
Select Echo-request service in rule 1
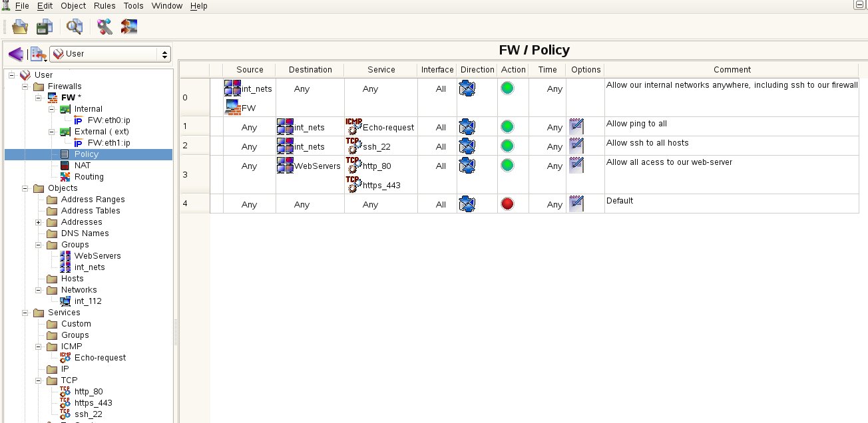point(379,126)
